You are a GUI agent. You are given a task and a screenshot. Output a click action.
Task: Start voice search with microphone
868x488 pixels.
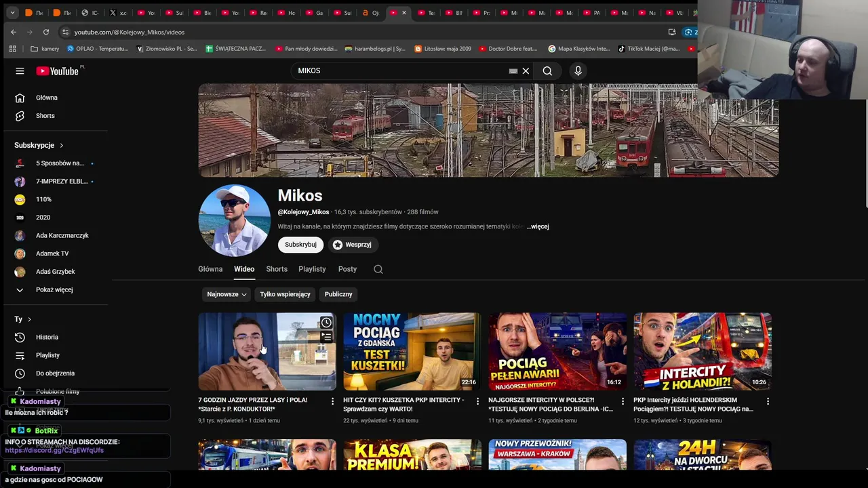coord(578,71)
